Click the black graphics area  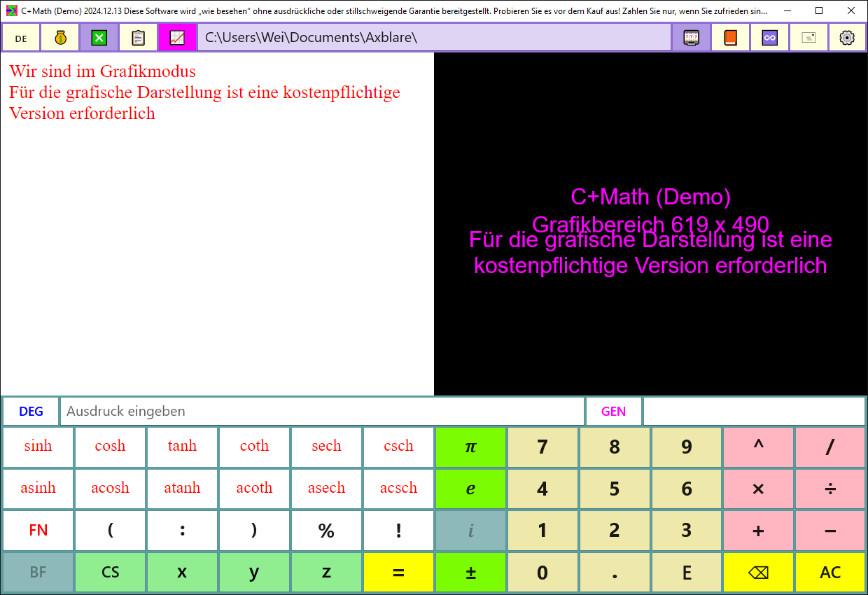[651, 224]
